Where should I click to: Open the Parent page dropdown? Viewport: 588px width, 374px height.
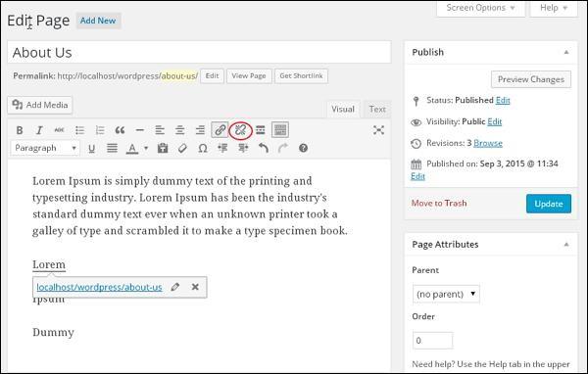point(446,294)
